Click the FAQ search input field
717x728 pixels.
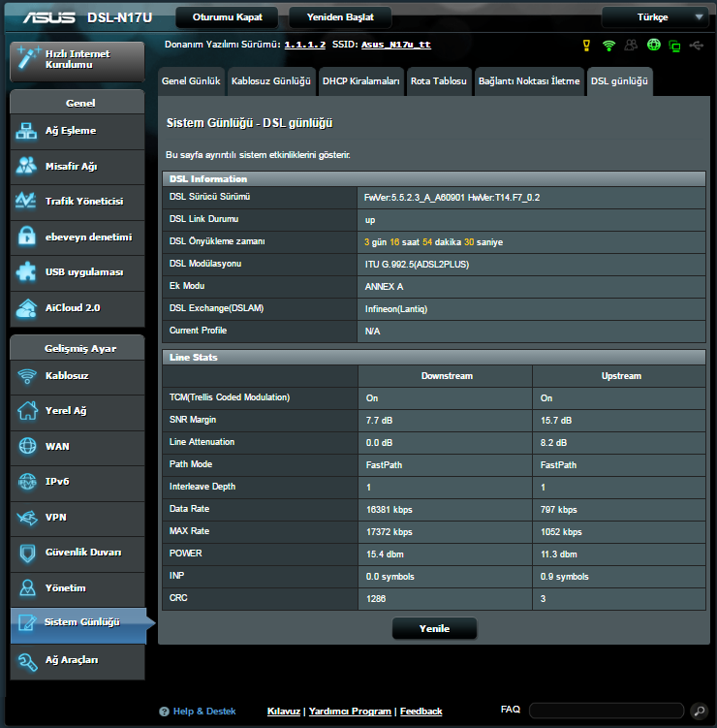[x=607, y=711]
